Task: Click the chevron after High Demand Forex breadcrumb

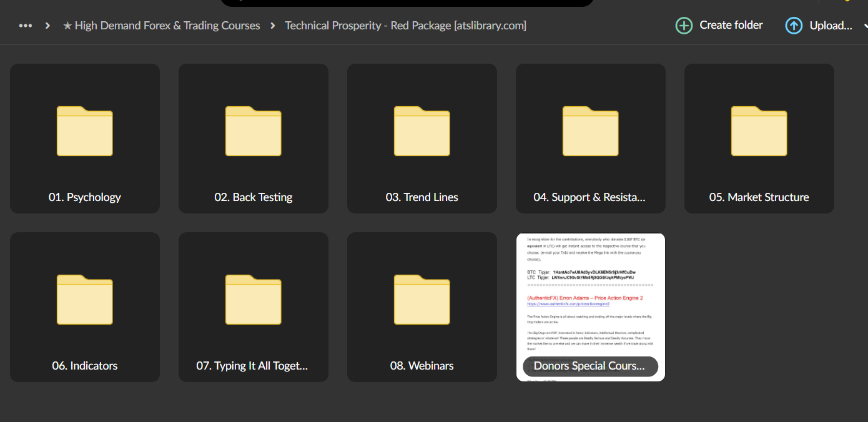Action: pyautogui.click(x=272, y=26)
